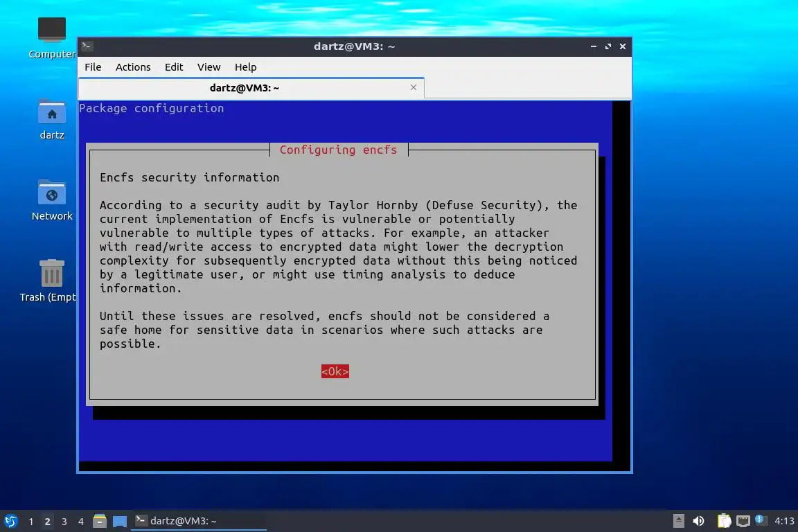Switch to workspace 1
This screenshot has width=798, height=532.
(31, 522)
